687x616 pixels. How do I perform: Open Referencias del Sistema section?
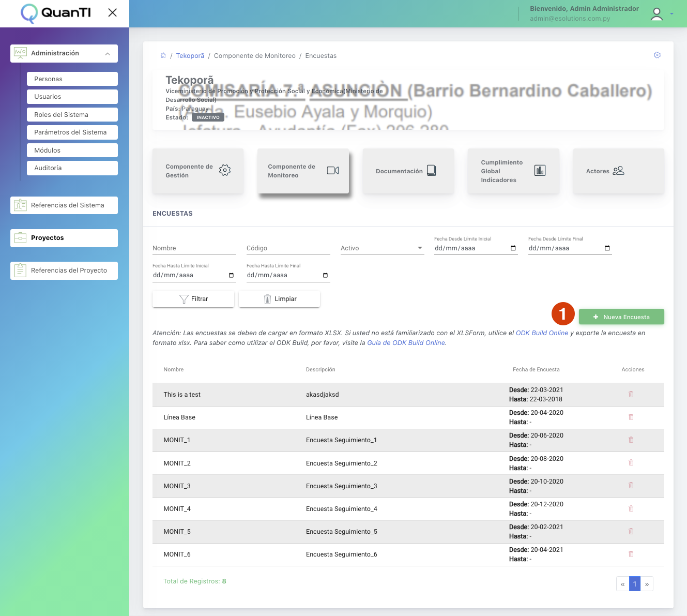[64, 205]
